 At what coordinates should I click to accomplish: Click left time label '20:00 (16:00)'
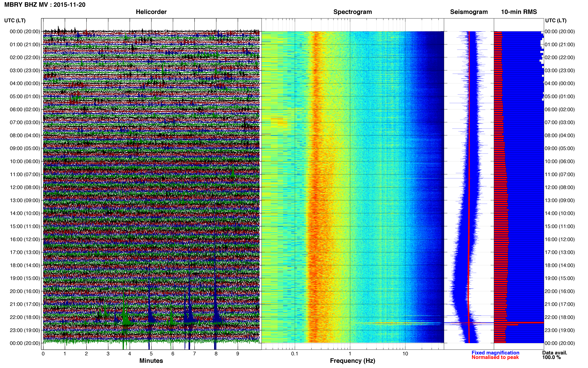coord(25,291)
